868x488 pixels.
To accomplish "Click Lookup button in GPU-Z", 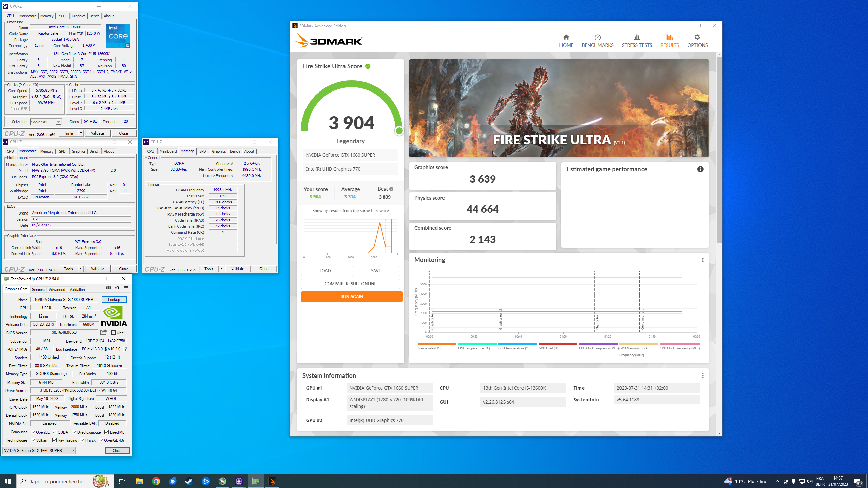I will [114, 300].
